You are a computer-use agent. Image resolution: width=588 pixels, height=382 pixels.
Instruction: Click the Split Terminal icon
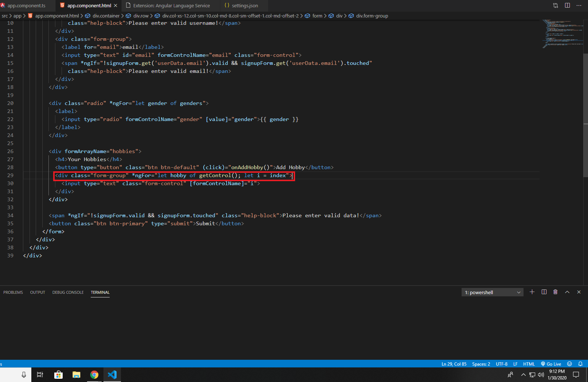544,292
